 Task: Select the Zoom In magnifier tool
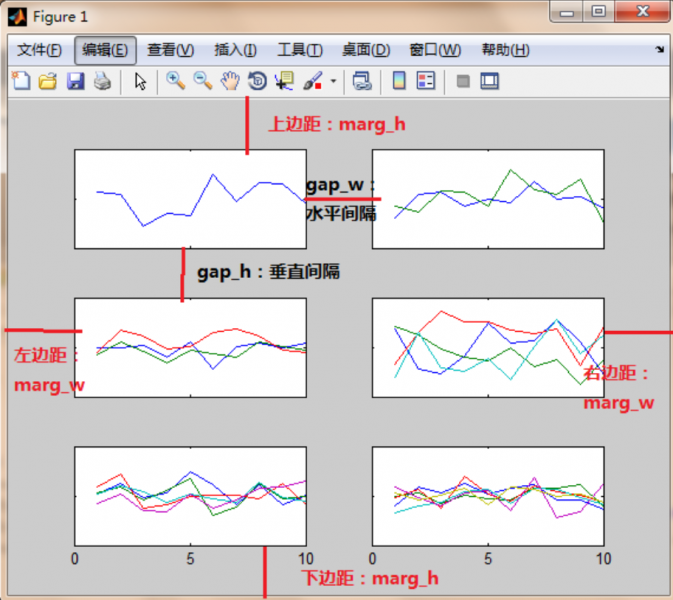[x=175, y=82]
